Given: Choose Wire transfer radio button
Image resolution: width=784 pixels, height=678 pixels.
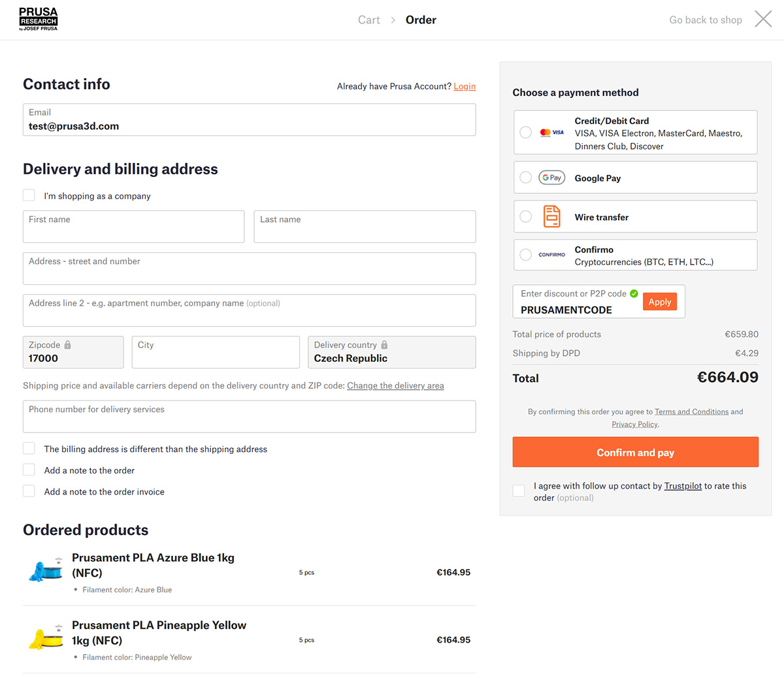Looking at the screenshot, I should (526, 216).
